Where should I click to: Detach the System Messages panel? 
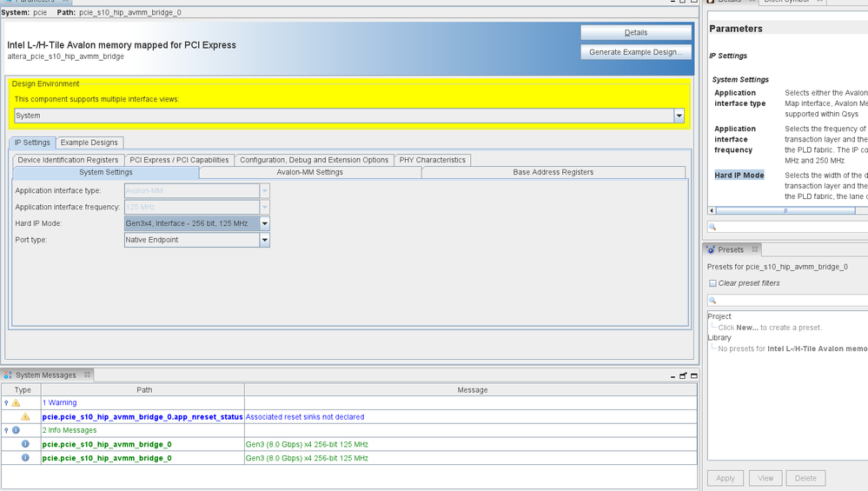tap(684, 375)
